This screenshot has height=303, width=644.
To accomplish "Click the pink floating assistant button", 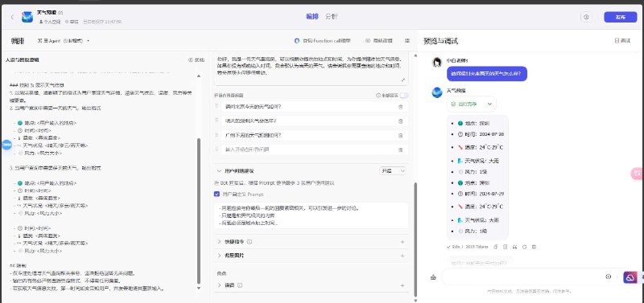I will [637, 174].
